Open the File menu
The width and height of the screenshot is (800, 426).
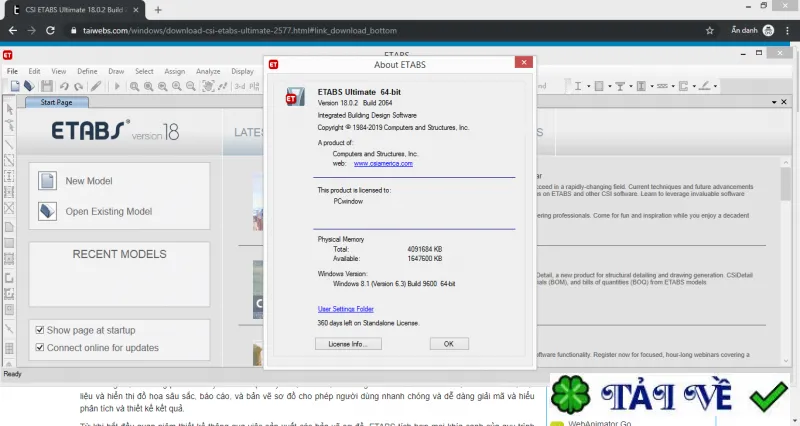[12, 71]
